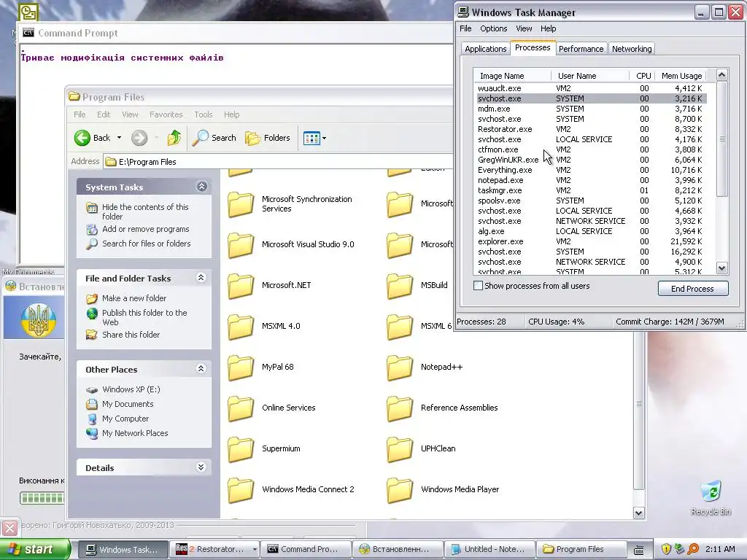Select the Microsoft Visual Studio 9.0 folder
This screenshot has height=560, width=747.
291,245
